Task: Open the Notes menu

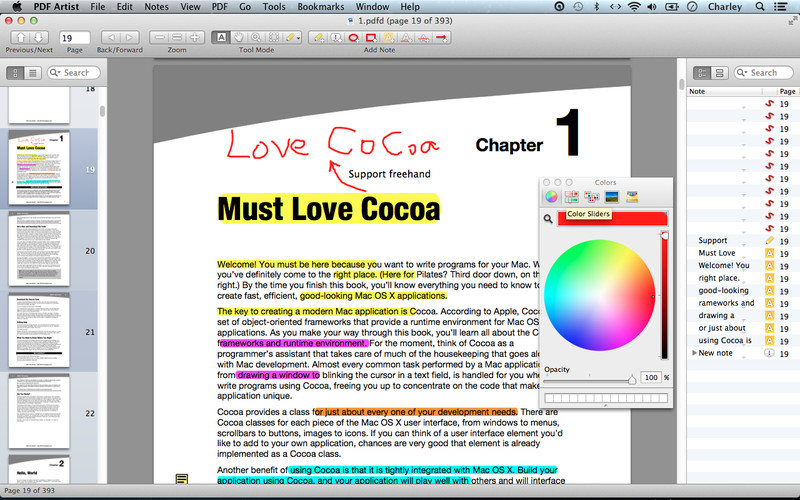Action: [156, 7]
